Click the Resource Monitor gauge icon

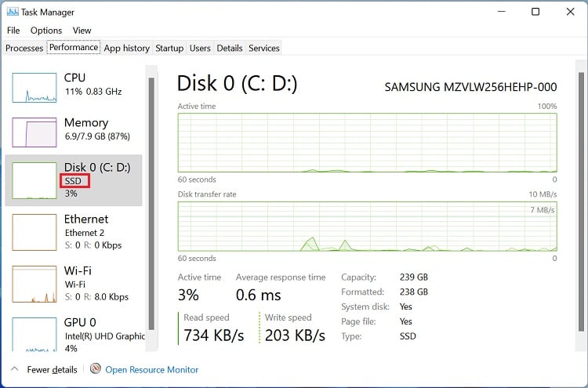96,369
